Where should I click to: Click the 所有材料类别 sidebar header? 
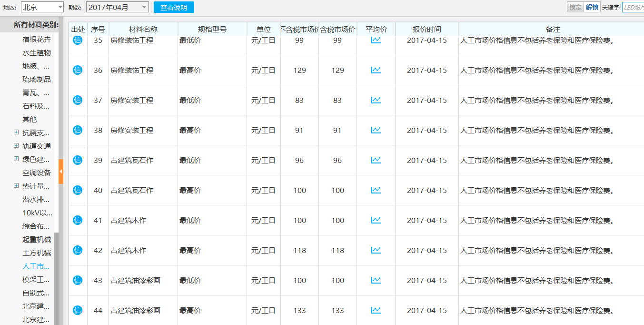click(36, 24)
